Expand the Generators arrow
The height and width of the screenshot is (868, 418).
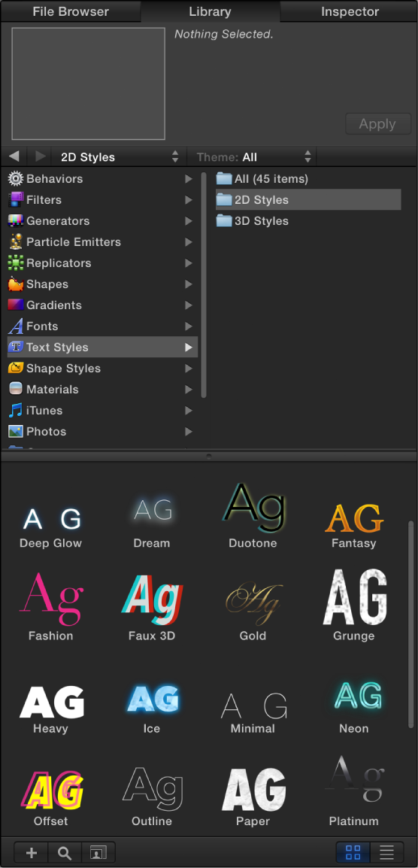189,221
